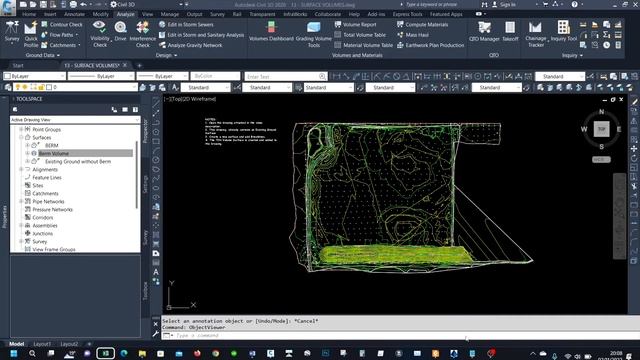Open the Windows Start menu
The image size is (640, 360).
click(x=13, y=353)
